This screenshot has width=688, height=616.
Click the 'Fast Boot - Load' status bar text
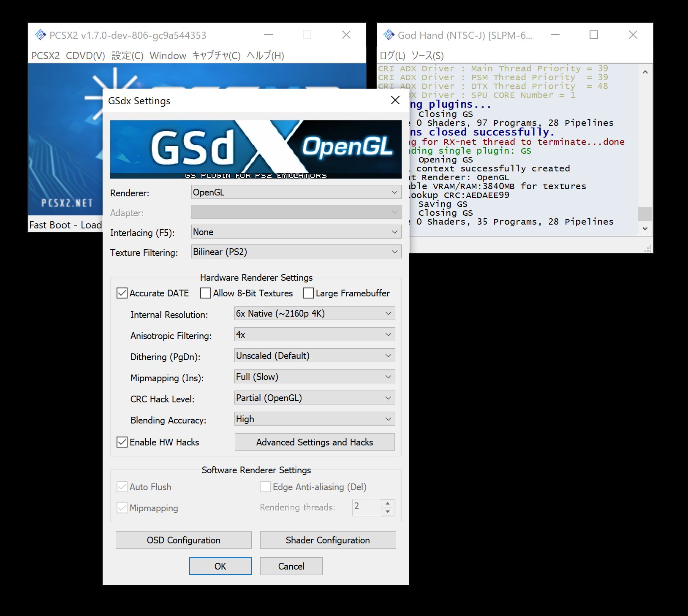[x=65, y=225]
